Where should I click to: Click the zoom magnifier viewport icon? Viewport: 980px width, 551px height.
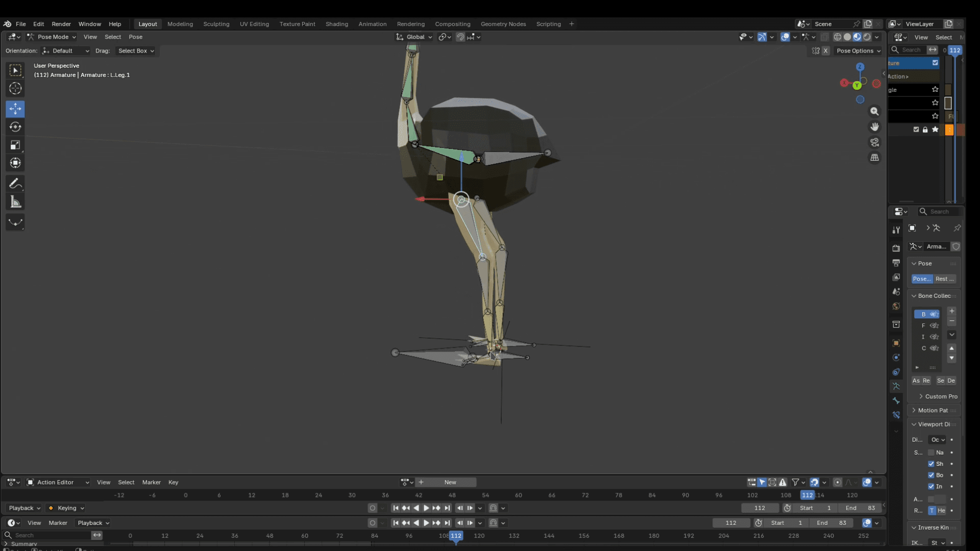(x=874, y=112)
